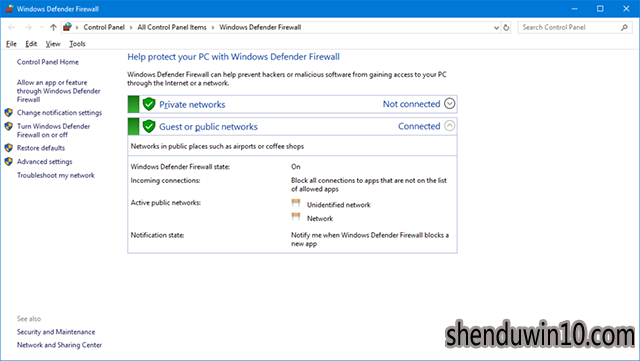The width and height of the screenshot is (640, 361).
Task: Click breadcrumb chevron before Control Panel
Action: tap(77, 28)
